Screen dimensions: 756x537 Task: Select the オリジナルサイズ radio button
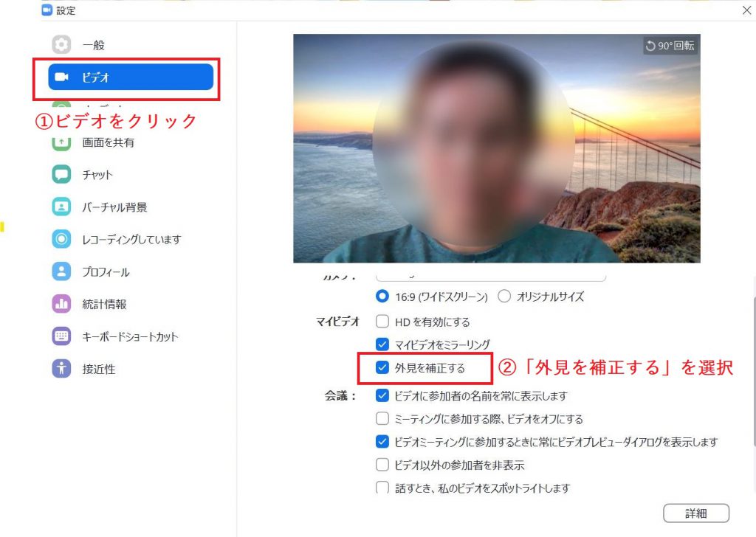[x=504, y=297]
